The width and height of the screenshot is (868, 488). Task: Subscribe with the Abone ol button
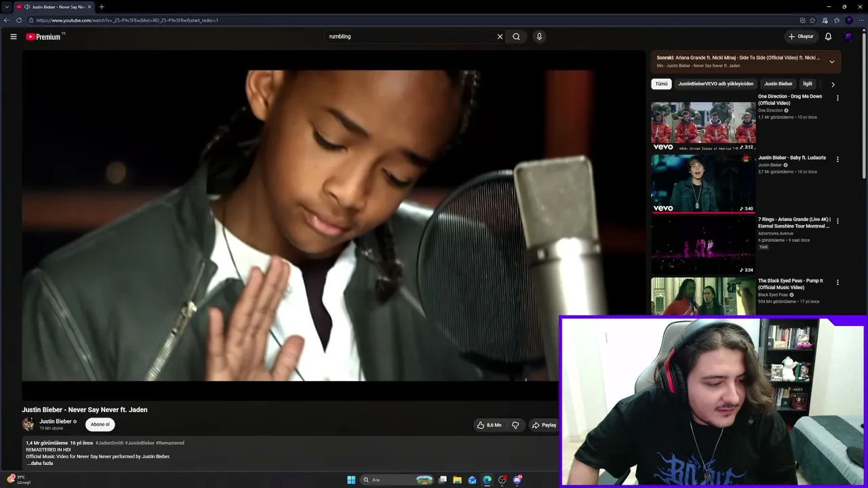[100, 424]
